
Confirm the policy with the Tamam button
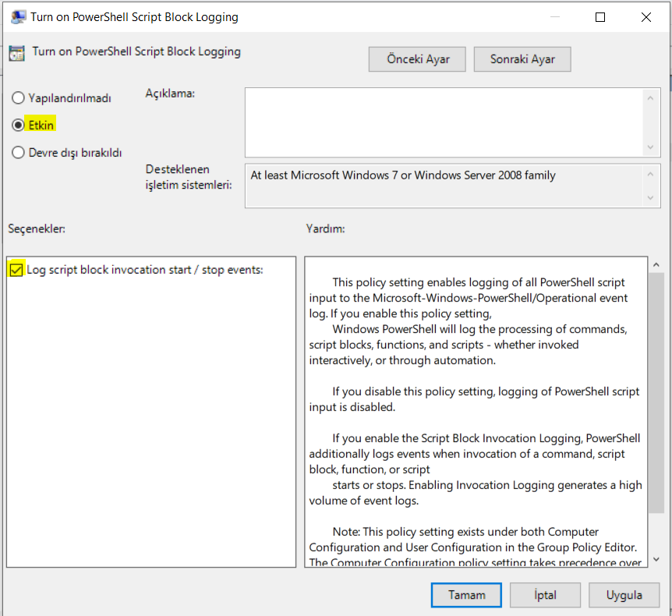click(465, 594)
